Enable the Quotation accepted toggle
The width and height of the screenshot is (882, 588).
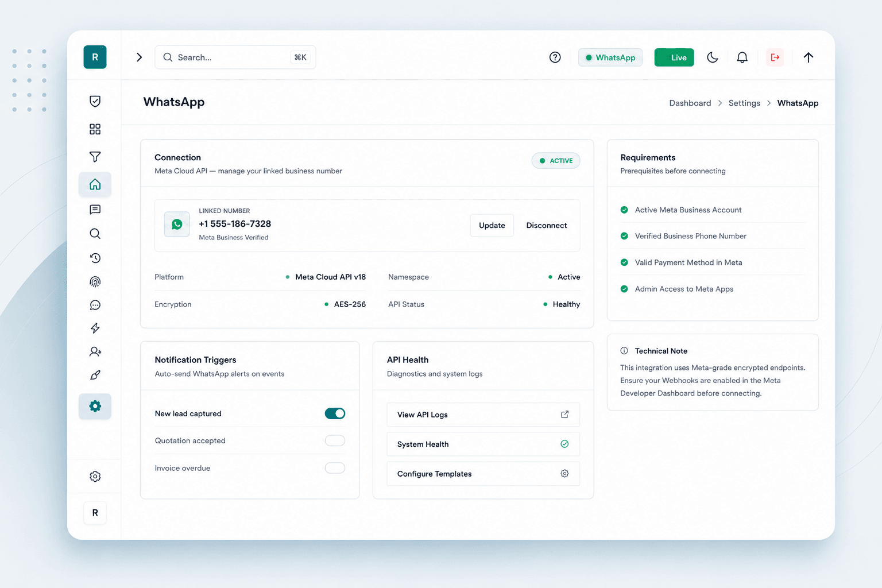click(335, 440)
